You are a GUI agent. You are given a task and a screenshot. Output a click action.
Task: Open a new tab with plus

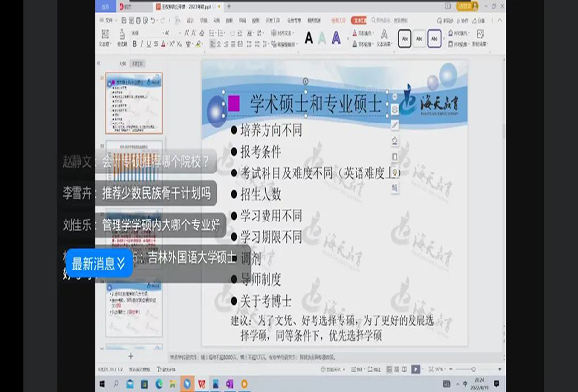[x=229, y=6]
